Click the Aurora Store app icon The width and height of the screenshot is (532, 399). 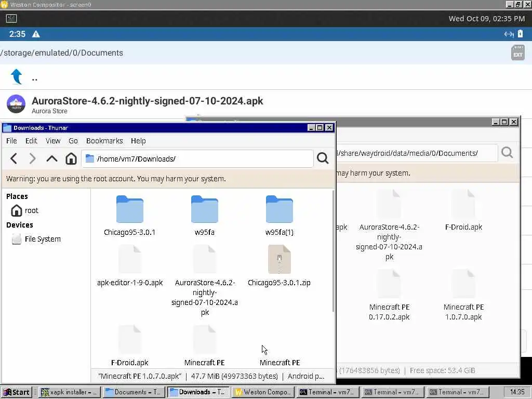pyautogui.click(x=16, y=104)
